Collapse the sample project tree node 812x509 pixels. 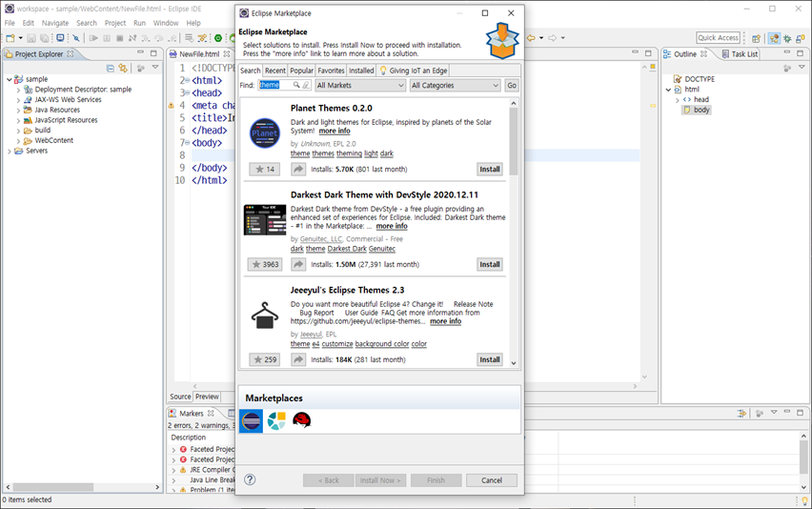(10, 79)
